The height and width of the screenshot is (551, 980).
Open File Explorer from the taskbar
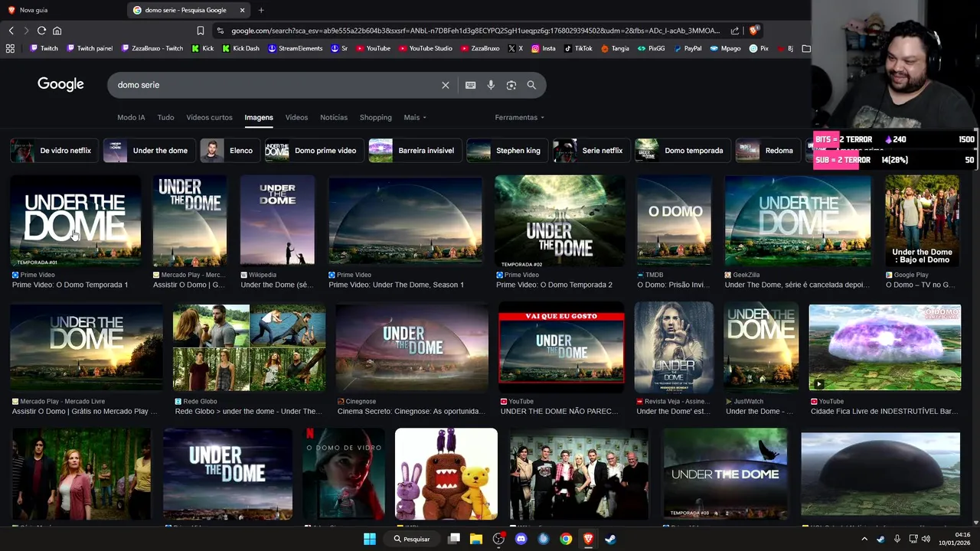476,539
